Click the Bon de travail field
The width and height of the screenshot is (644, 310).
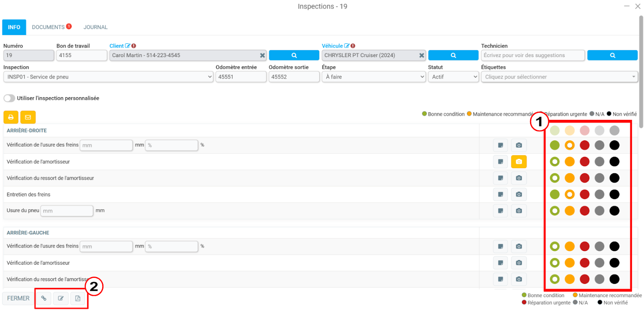82,55
